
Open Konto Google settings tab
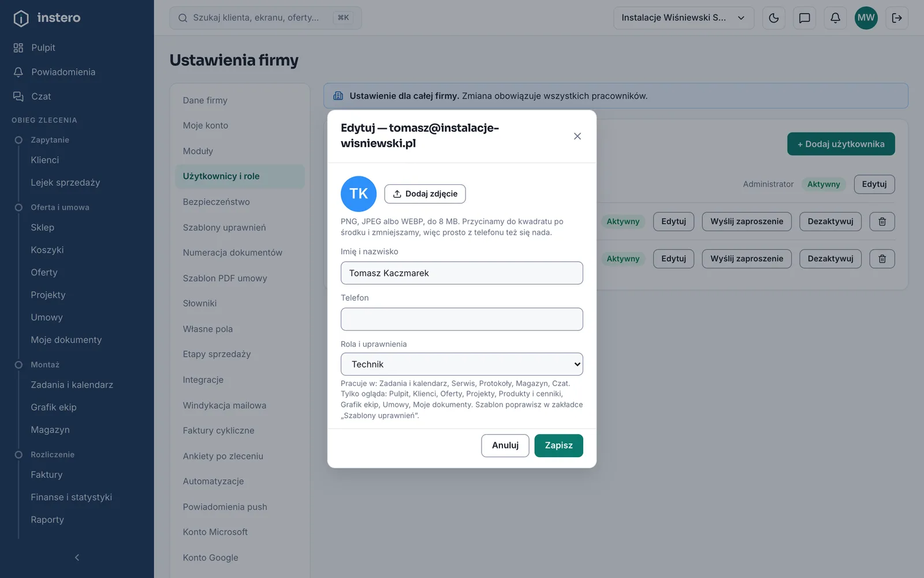[240, 558]
